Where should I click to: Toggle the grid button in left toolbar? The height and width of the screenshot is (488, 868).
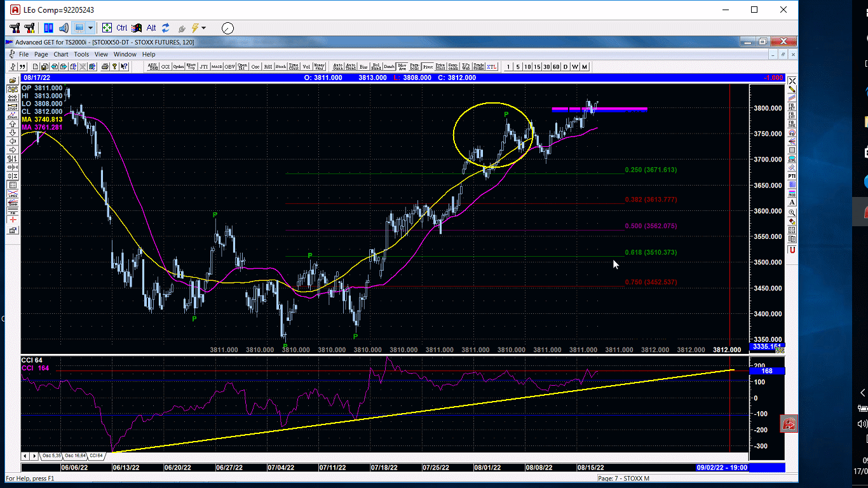13,184
